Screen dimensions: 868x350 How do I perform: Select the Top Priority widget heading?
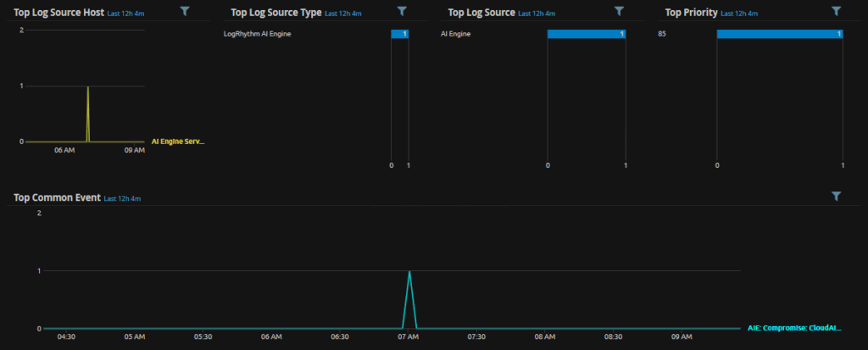click(691, 13)
